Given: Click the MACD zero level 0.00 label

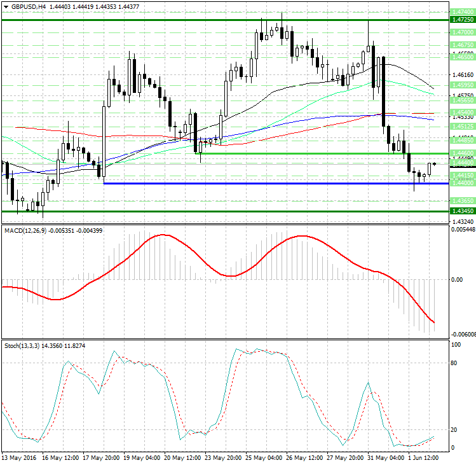Looking at the screenshot, I should pyautogui.click(x=456, y=279).
